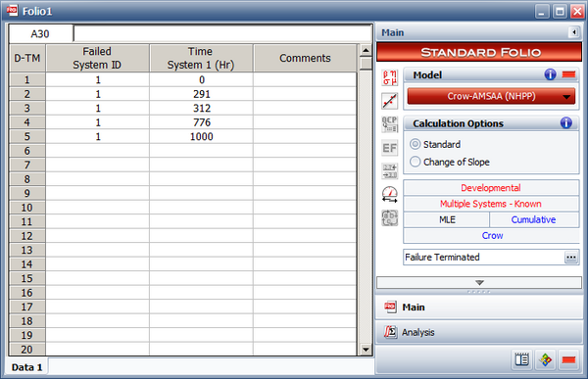588x379 pixels.
Task: Click the A30 cell reference box
Action: (40, 33)
